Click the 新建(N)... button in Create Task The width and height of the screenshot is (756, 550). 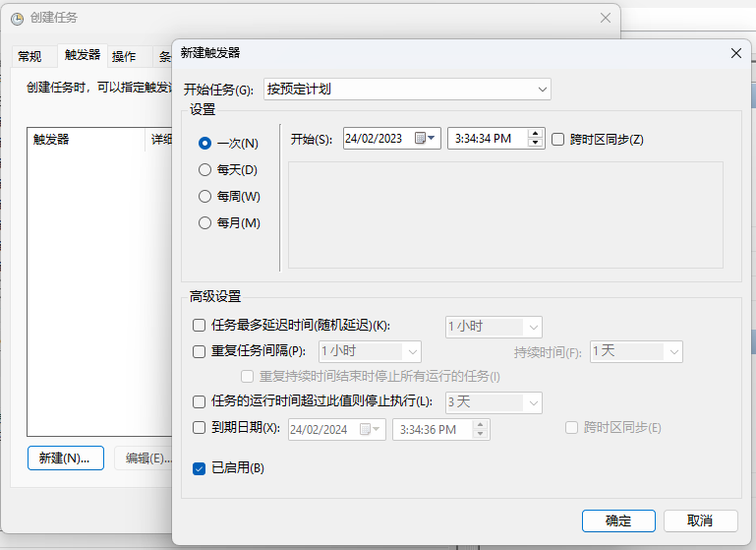pos(66,458)
